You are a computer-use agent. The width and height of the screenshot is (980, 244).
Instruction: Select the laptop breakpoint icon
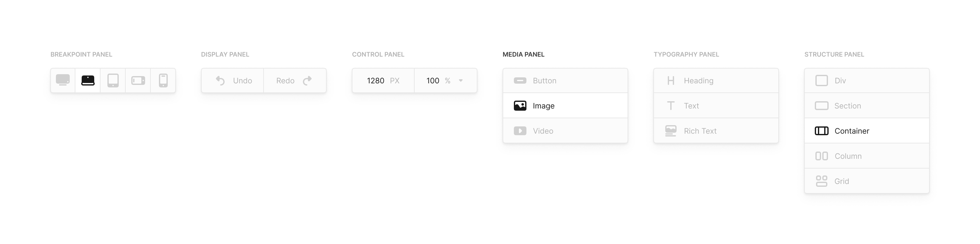tap(88, 80)
